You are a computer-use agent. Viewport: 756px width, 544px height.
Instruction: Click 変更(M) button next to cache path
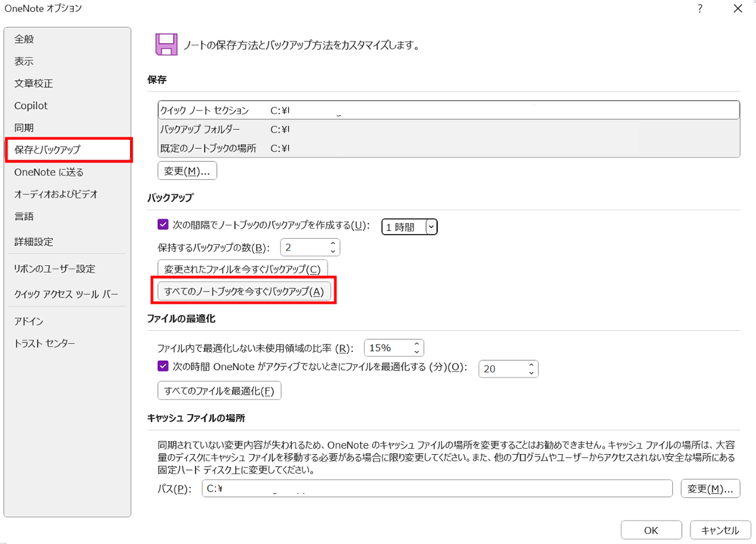710,489
